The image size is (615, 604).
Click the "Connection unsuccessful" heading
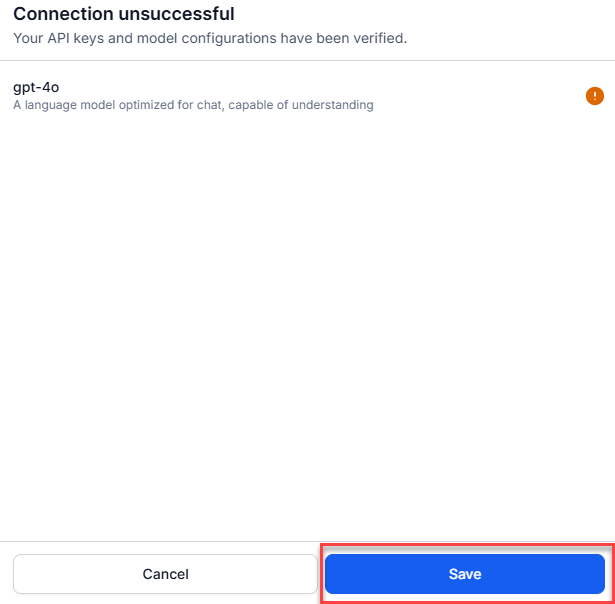(x=124, y=14)
